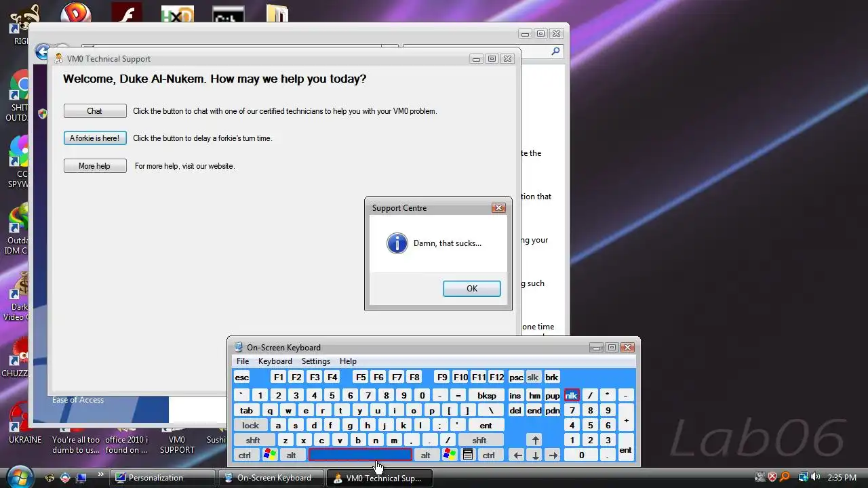
Task: Toggle the lock (caps lock) key
Action: pyautogui.click(x=251, y=425)
